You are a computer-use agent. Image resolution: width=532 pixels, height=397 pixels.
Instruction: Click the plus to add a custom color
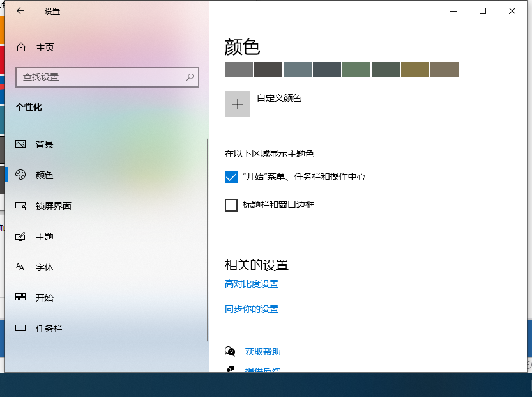(x=237, y=104)
